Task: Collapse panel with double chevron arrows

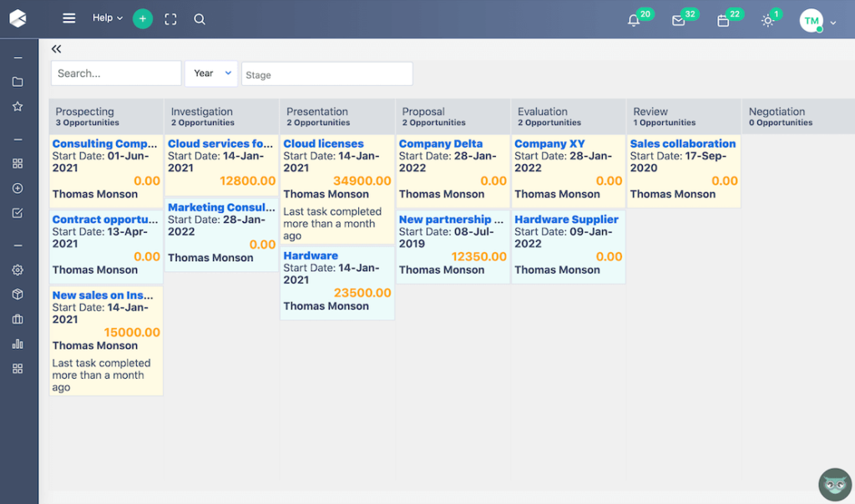Action: click(x=57, y=49)
